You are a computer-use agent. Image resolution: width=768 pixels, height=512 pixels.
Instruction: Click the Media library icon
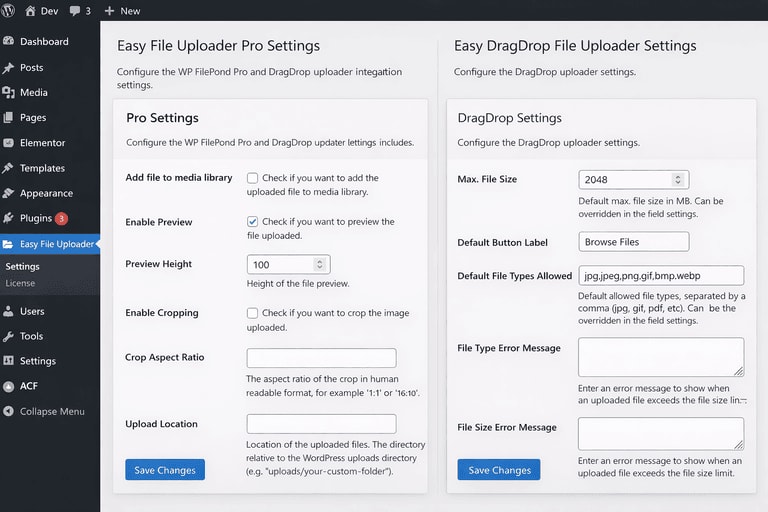(x=8, y=93)
